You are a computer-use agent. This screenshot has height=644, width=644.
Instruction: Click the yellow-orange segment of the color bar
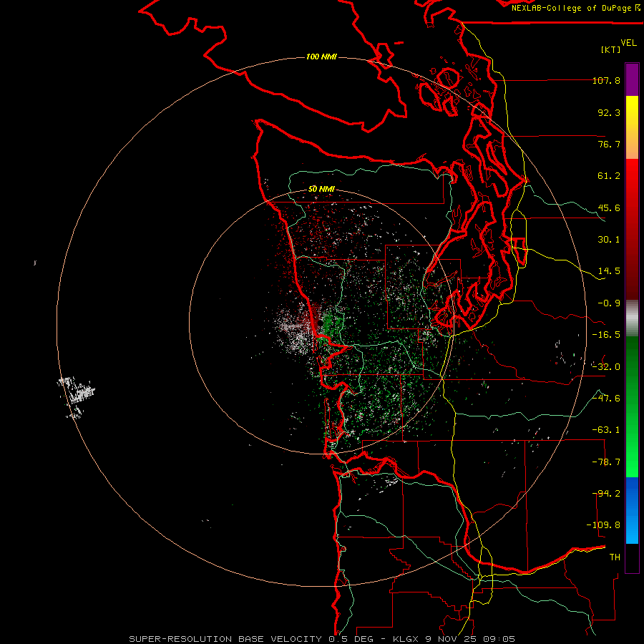coord(632,127)
